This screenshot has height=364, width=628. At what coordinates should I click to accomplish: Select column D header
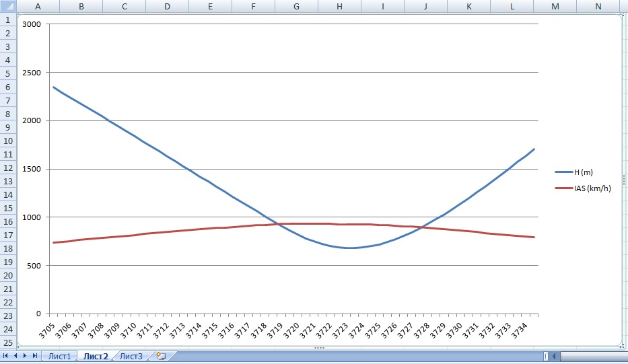[x=167, y=7]
